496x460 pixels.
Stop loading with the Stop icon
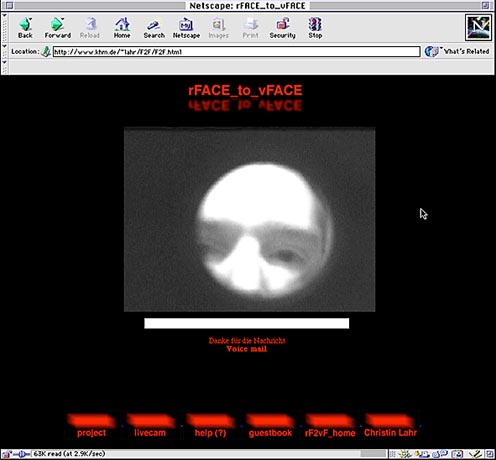click(315, 28)
